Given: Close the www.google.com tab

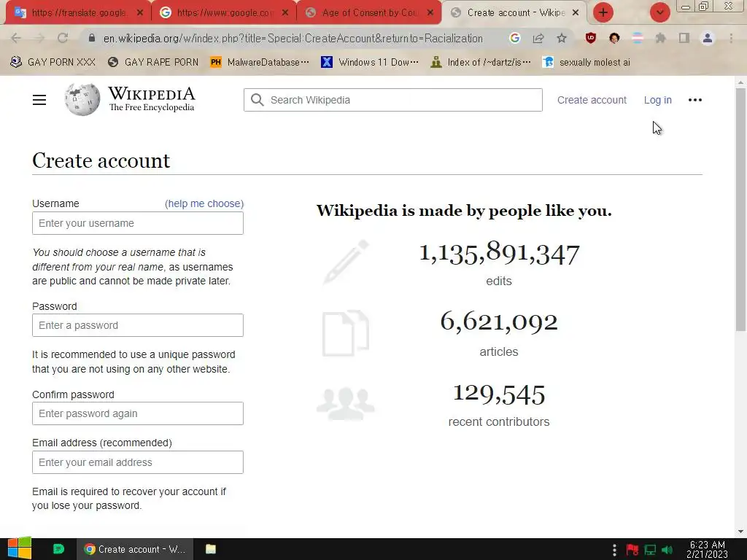Looking at the screenshot, I should (x=285, y=12).
